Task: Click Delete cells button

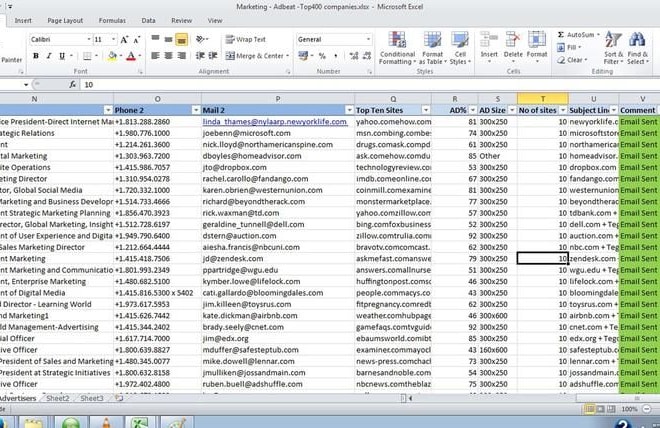Action: click(513, 47)
